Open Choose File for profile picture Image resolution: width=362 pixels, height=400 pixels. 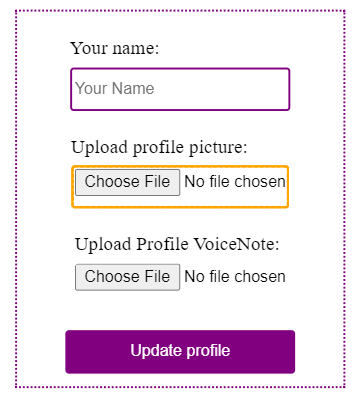(x=127, y=182)
